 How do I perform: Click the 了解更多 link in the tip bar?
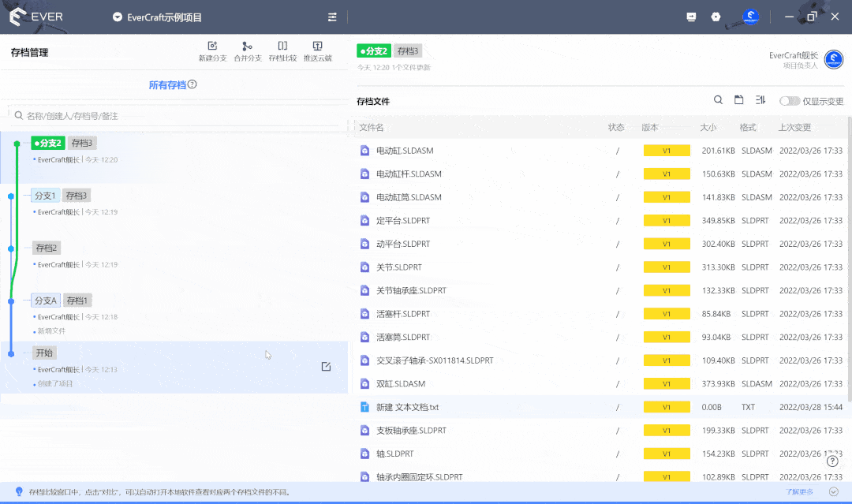[x=799, y=492]
